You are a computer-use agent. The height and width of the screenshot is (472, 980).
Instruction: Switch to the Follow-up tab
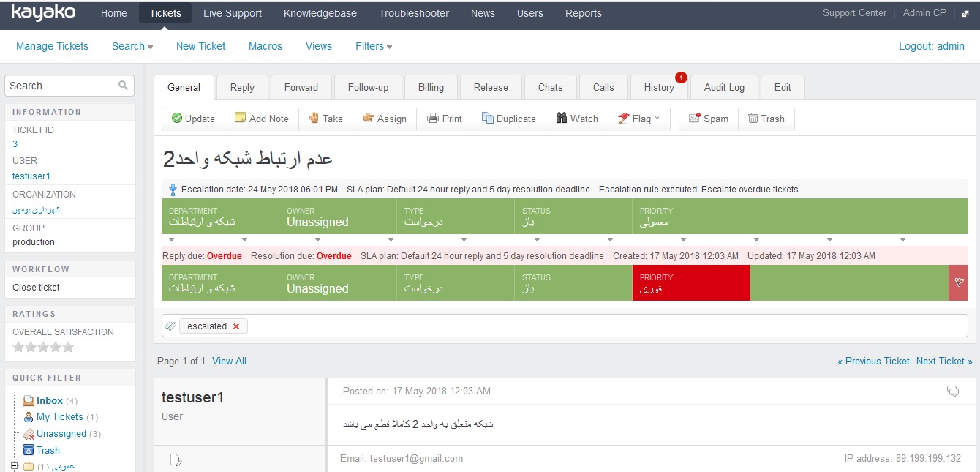(x=368, y=87)
